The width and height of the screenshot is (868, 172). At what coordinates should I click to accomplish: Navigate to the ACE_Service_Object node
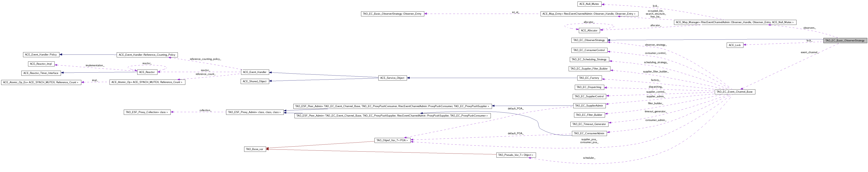pyautogui.click(x=392, y=78)
